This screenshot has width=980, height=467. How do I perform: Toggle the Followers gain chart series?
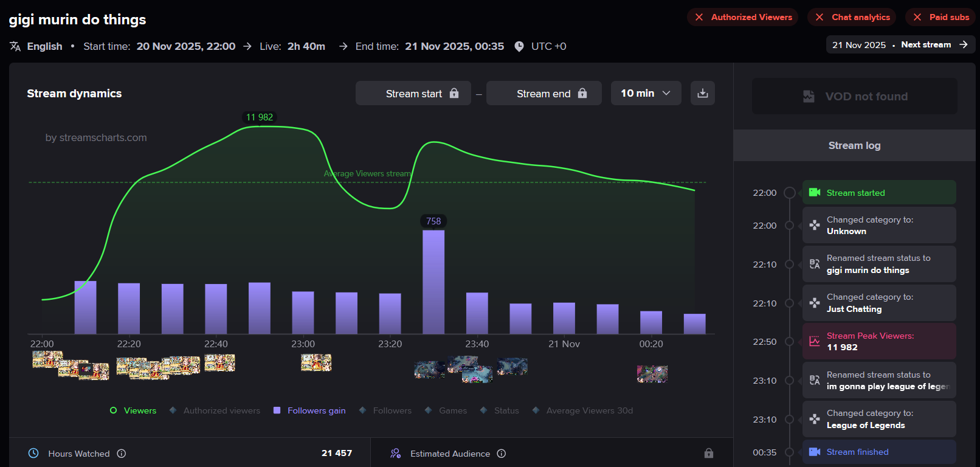click(x=309, y=410)
